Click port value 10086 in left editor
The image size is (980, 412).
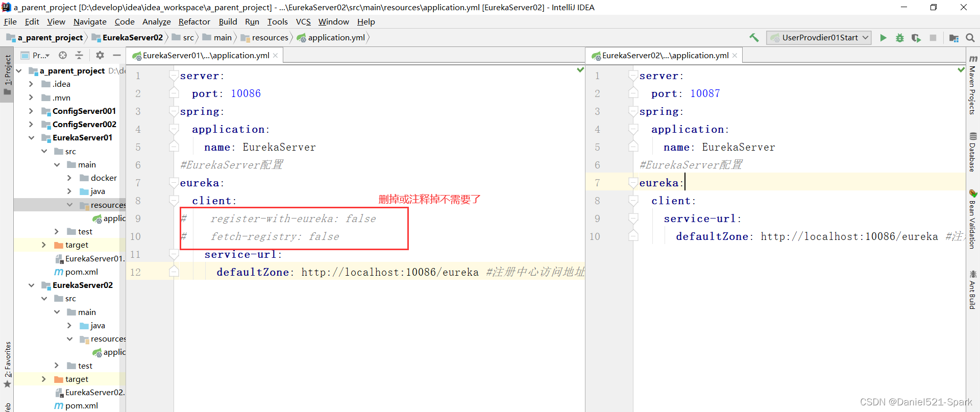(246, 93)
